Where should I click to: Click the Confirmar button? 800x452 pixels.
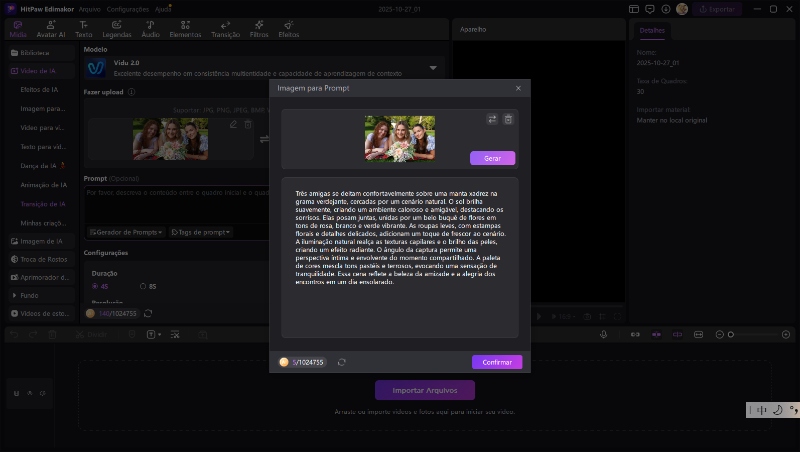pyautogui.click(x=497, y=362)
